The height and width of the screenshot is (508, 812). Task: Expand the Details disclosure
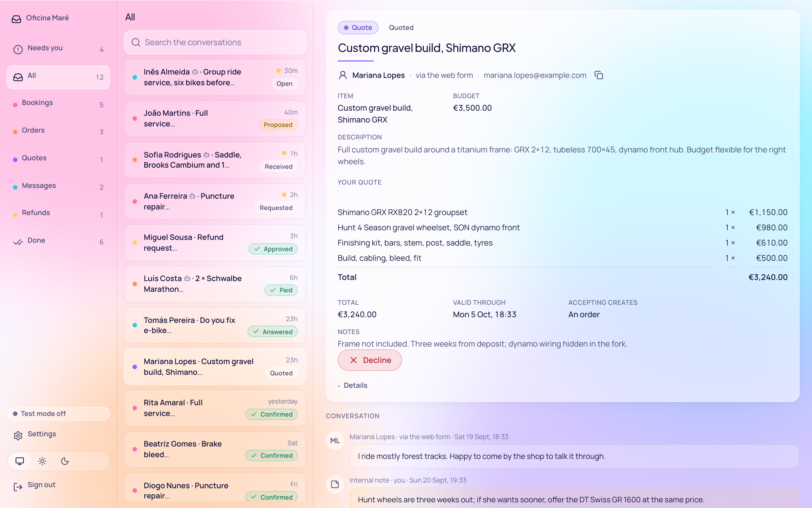[353, 385]
